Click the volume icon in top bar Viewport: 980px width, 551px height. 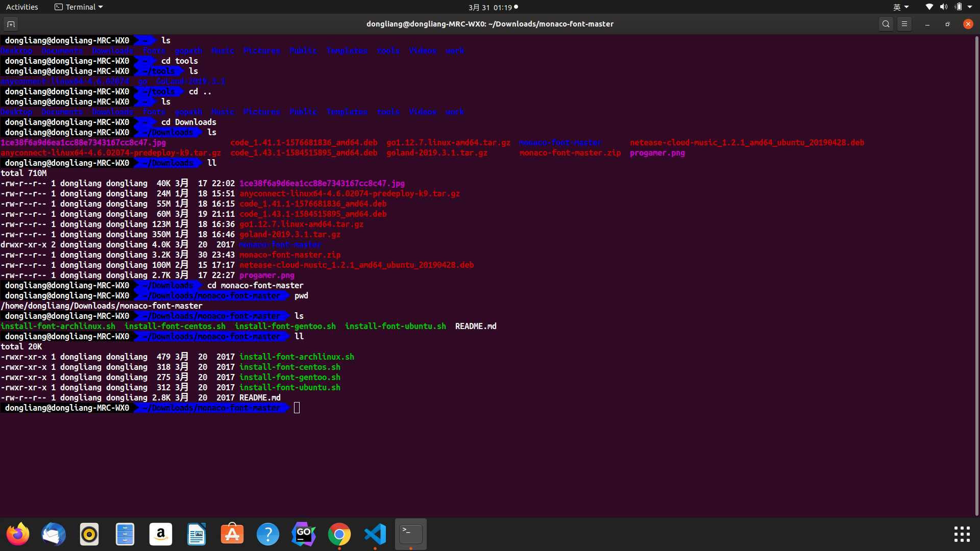(x=943, y=7)
